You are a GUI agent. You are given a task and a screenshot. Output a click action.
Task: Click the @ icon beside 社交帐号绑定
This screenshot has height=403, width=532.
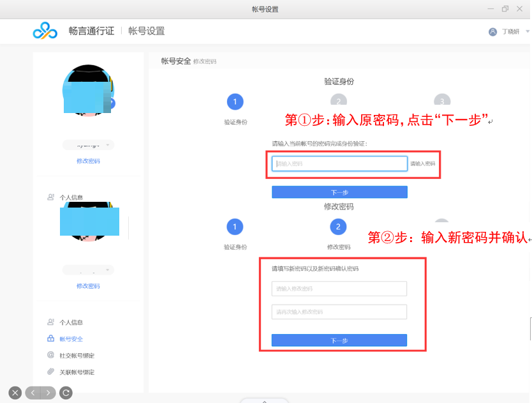(49, 355)
